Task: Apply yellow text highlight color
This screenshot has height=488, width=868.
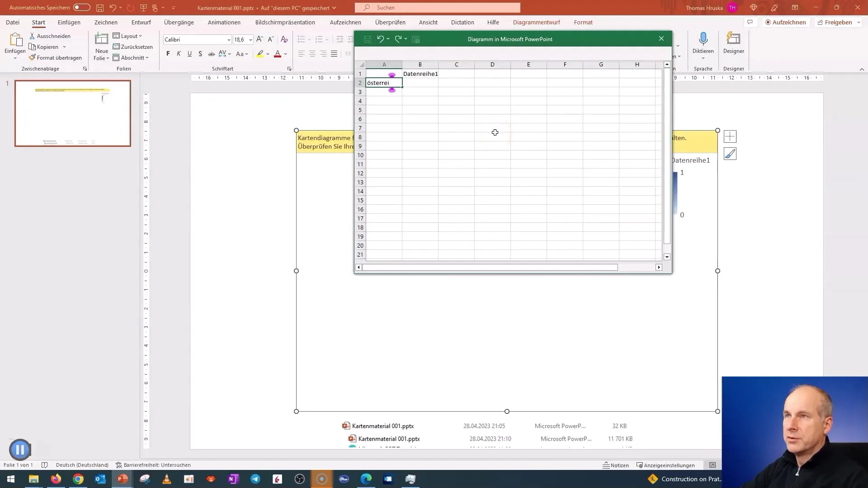Action: [260, 54]
